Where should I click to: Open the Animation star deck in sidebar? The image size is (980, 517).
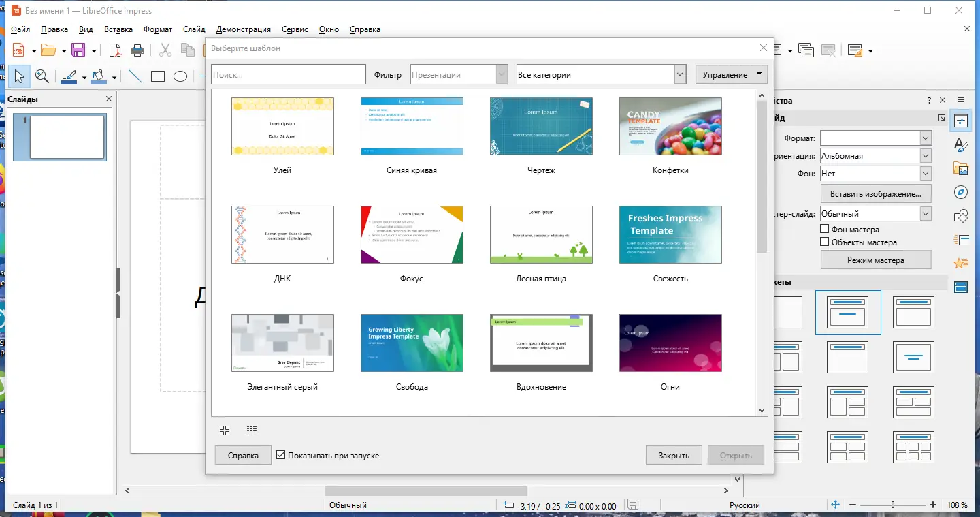(x=961, y=263)
